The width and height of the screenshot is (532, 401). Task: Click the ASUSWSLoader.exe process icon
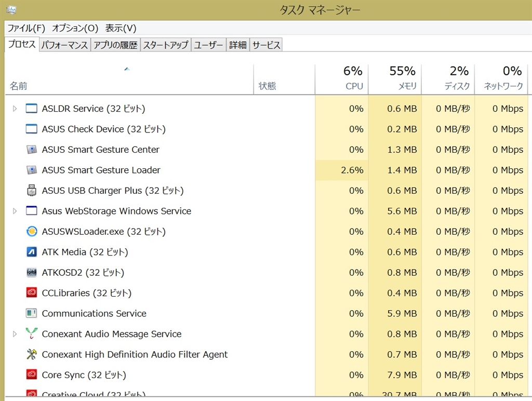click(32, 232)
